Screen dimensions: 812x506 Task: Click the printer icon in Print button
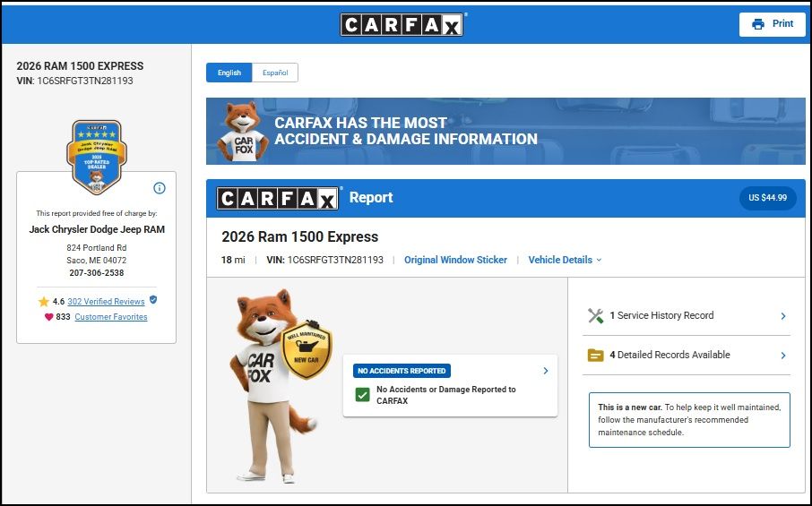click(x=757, y=24)
